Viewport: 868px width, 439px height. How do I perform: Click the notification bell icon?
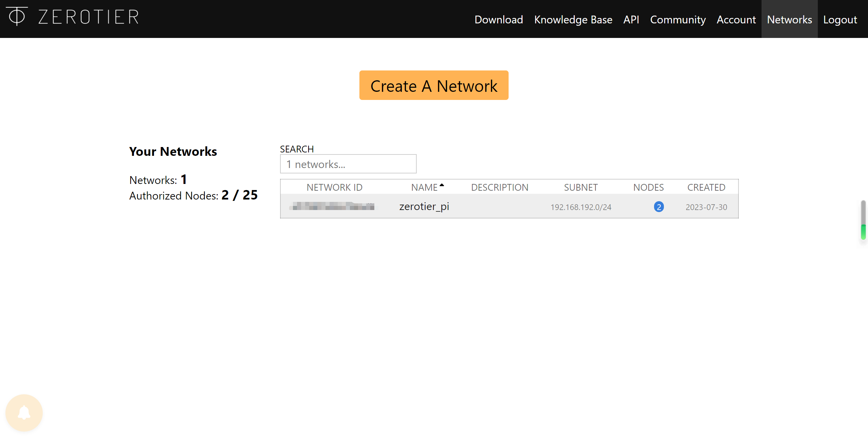point(24,413)
